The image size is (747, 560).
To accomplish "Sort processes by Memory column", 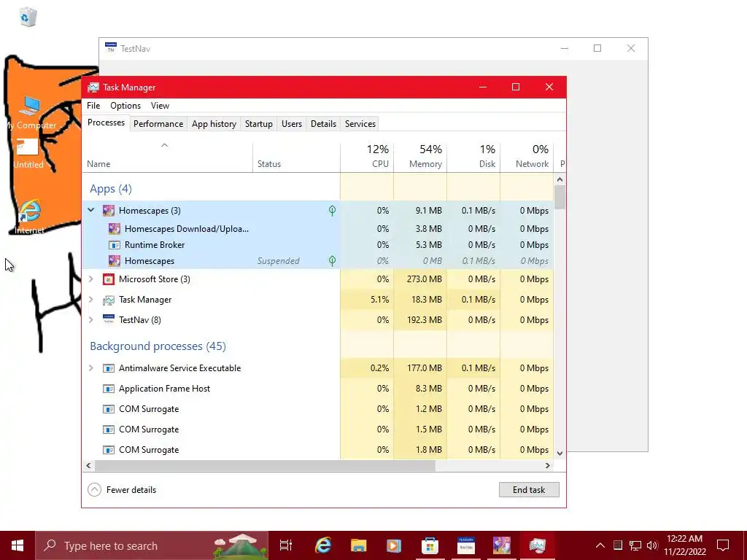I will click(420, 157).
